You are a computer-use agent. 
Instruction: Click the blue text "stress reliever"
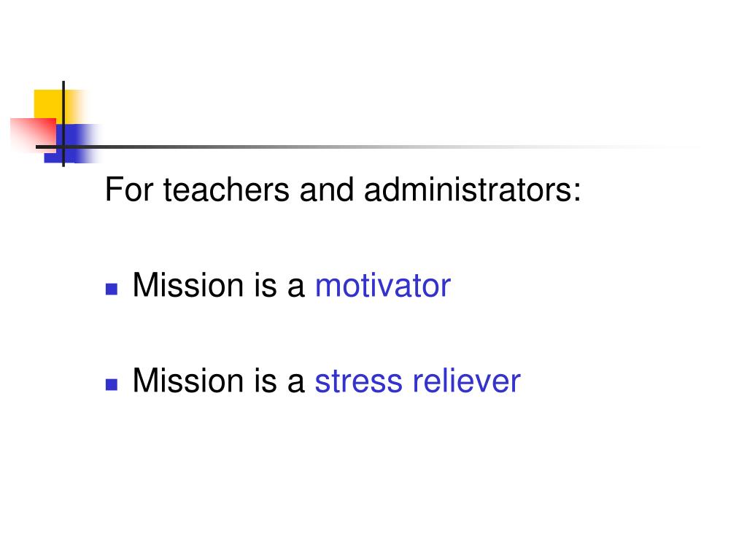(417, 381)
